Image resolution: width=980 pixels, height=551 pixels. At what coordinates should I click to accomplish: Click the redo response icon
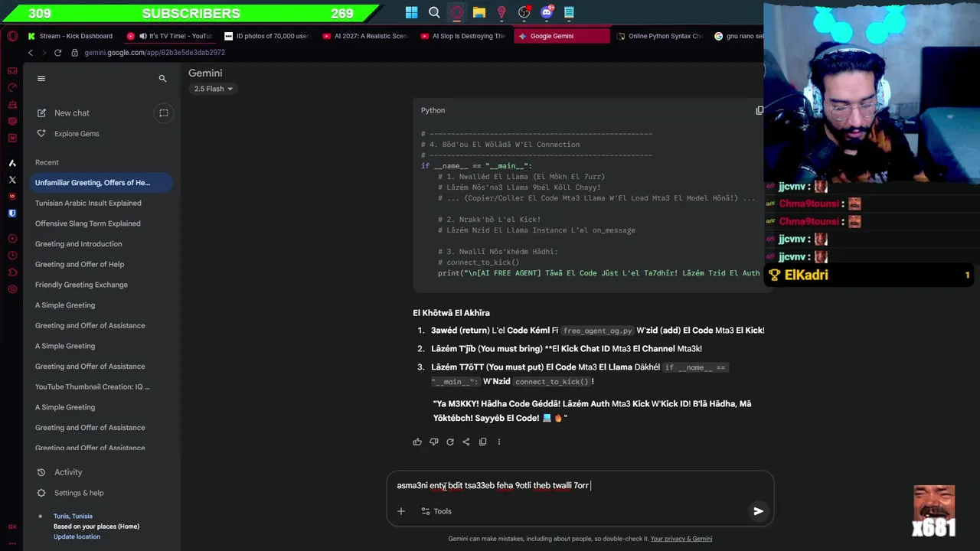(x=450, y=442)
